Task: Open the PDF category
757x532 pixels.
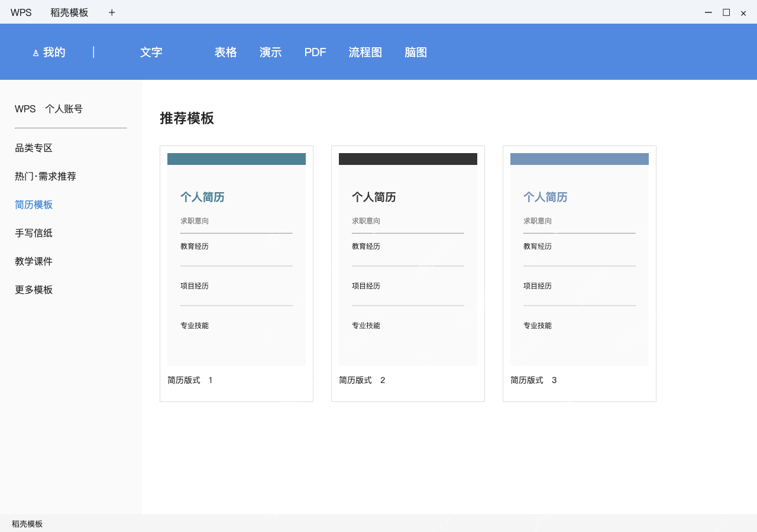Action: point(315,52)
